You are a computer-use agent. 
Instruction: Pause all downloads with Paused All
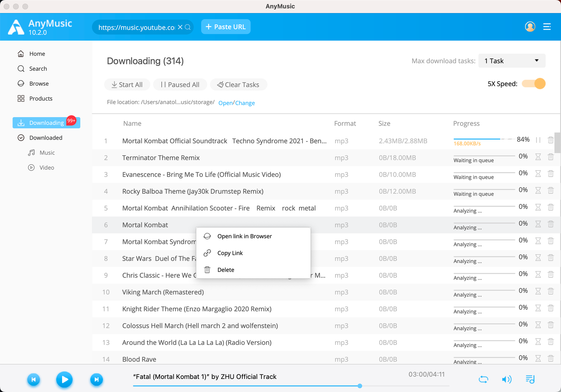click(180, 85)
